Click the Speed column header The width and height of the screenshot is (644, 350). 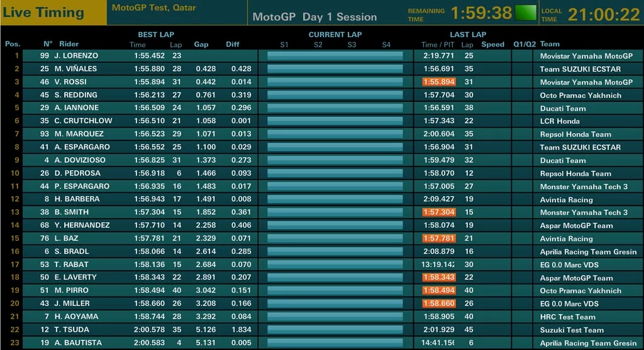click(493, 45)
